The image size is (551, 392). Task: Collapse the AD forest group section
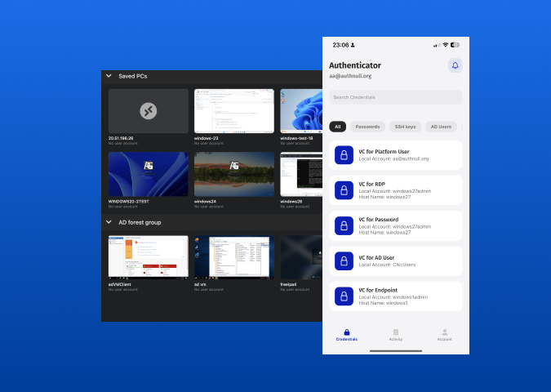point(109,222)
